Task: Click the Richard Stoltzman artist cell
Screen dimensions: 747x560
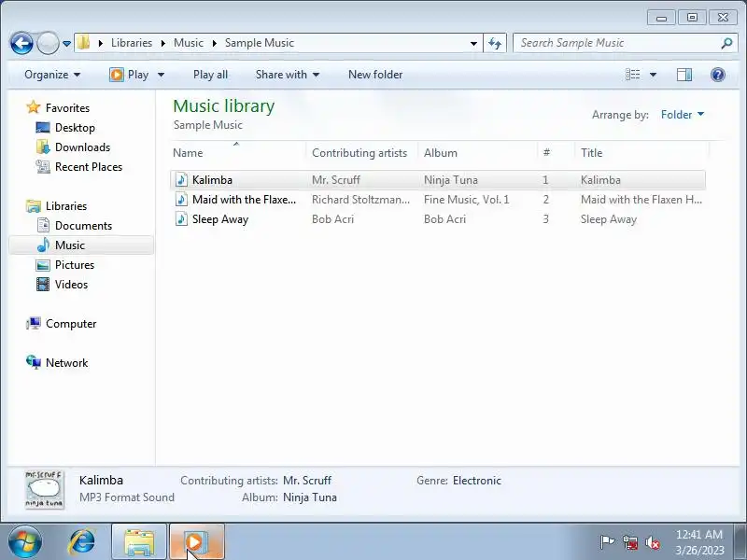Action: tap(360, 200)
